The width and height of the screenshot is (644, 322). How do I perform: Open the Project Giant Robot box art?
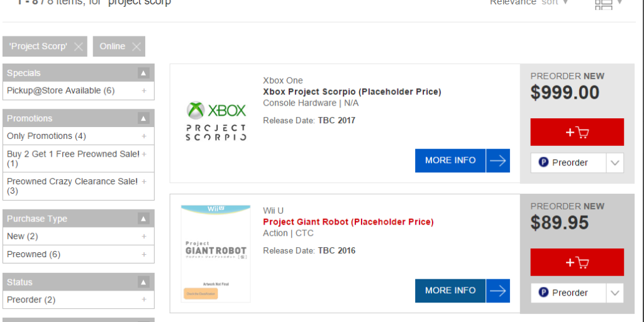pos(214,253)
